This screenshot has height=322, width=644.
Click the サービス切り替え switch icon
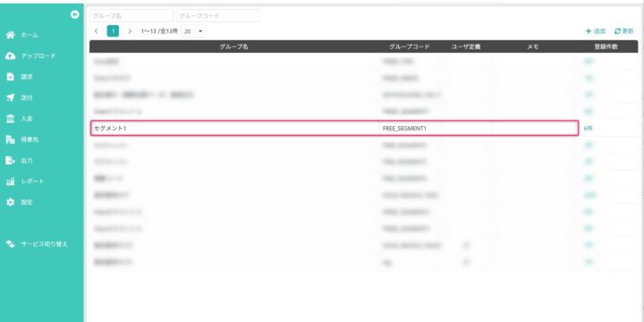[11, 244]
